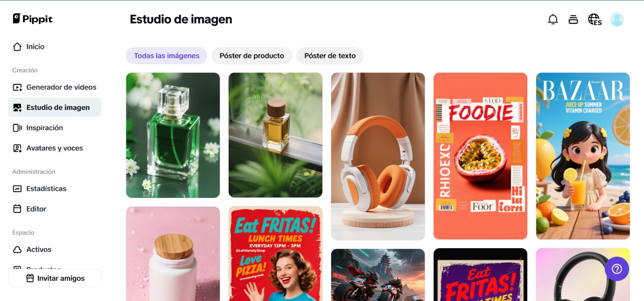The image size is (644, 301).
Task: Click the credits stack icon in header
Action: click(x=573, y=19)
